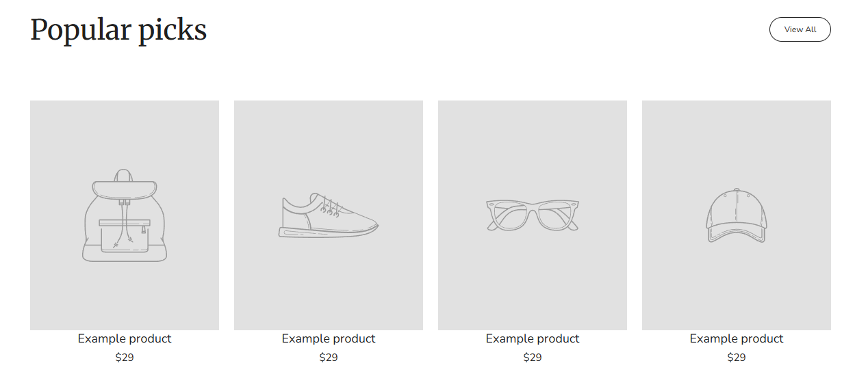Open the first product's gray image tile

[x=124, y=137]
